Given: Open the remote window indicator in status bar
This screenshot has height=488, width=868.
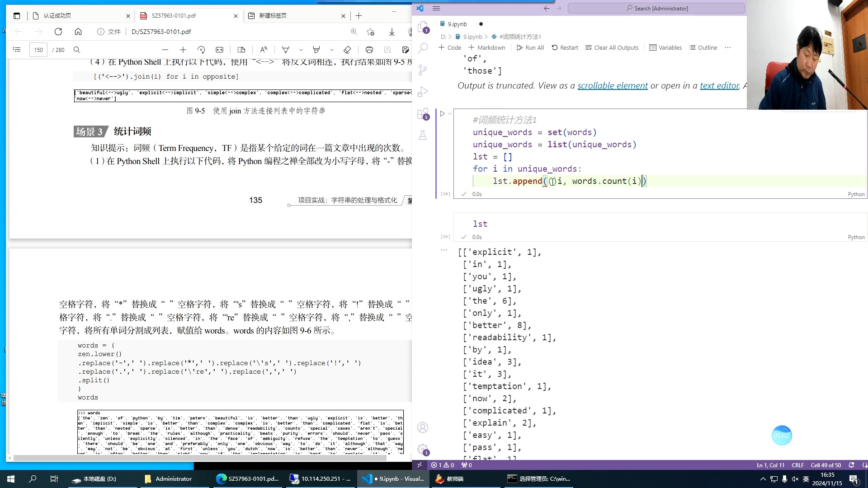Looking at the screenshot, I should 419,465.
